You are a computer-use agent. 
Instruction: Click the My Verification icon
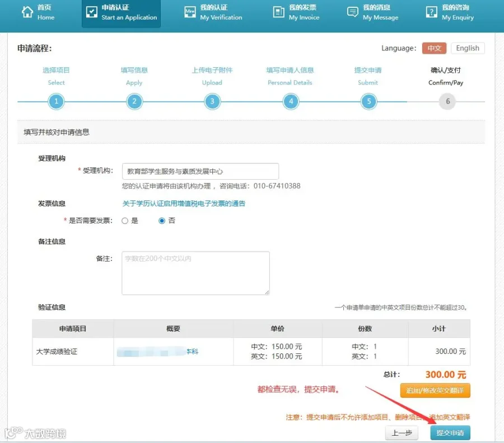click(190, 12)
